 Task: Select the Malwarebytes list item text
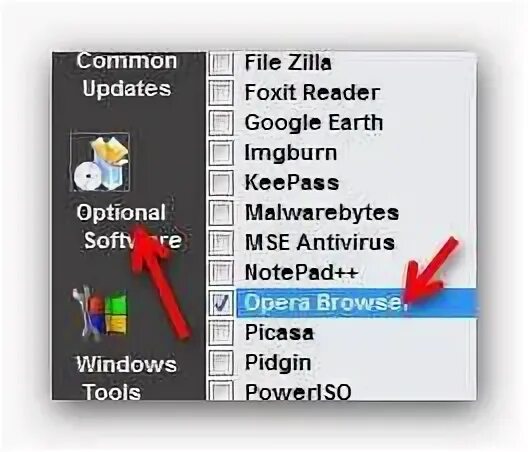[x=322, y=213]
